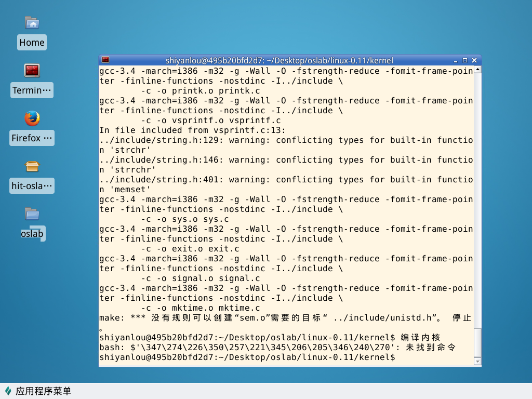The width and height of the screenshot is (532, 399).
Task: Click the terminal scrollbar up arrow
Action: [x=478, y=70]
